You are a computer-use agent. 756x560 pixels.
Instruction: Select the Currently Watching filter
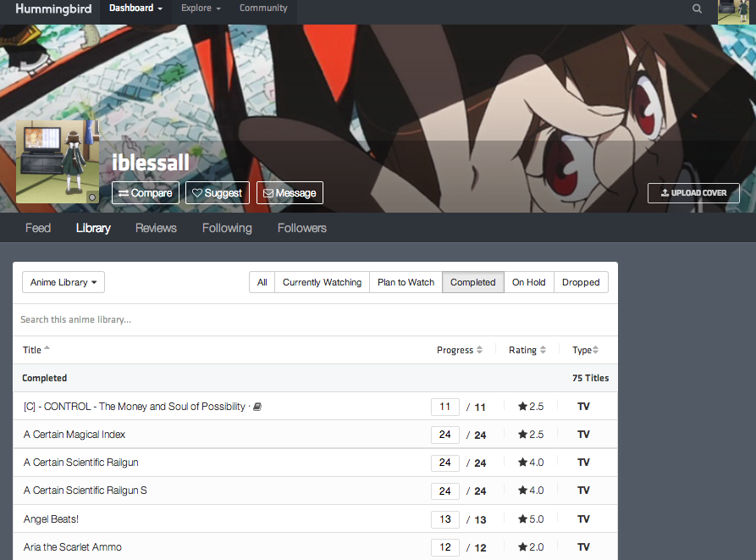click(x=322, y=282)
